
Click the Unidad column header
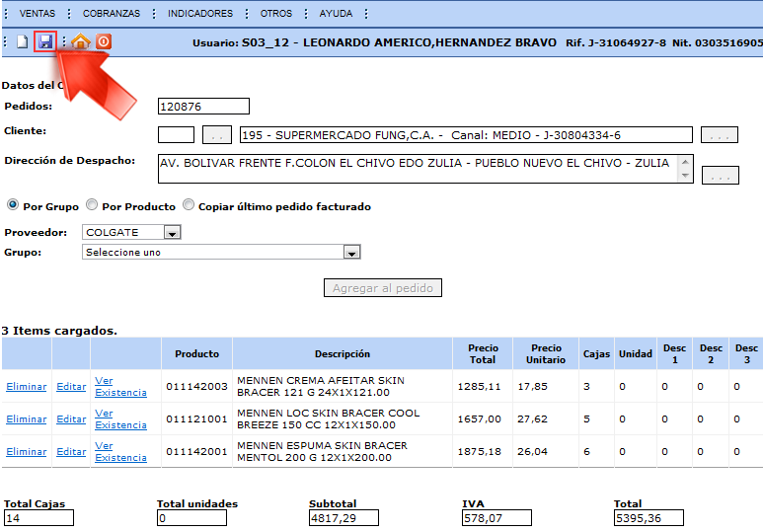[636, 354]
